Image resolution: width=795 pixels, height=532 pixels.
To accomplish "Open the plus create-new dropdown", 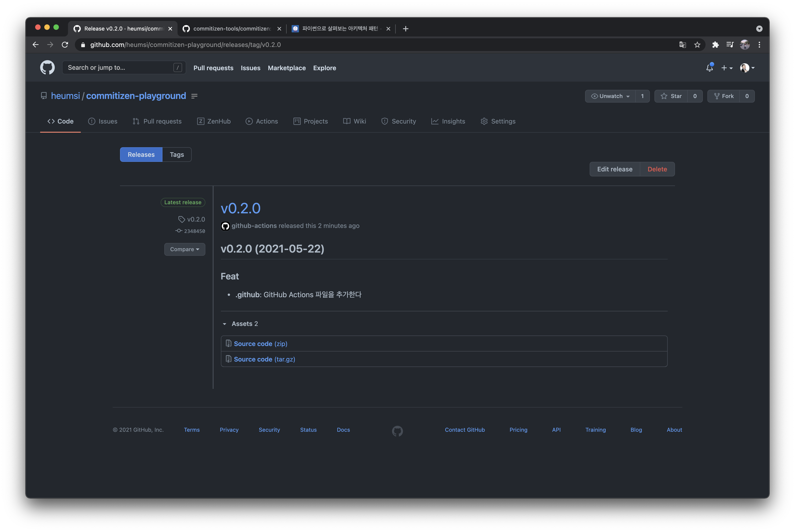I will [x=726, y=68].
